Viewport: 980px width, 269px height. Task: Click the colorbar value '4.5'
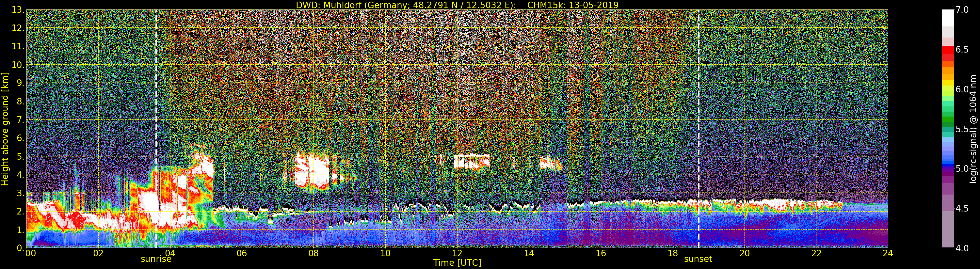pyautogui.click(x=962, y=209)
